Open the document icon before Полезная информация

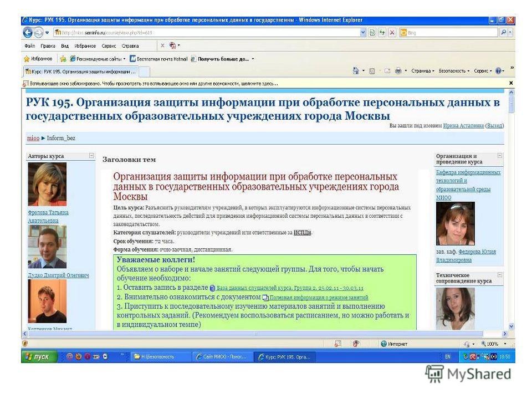coord(265,298)
